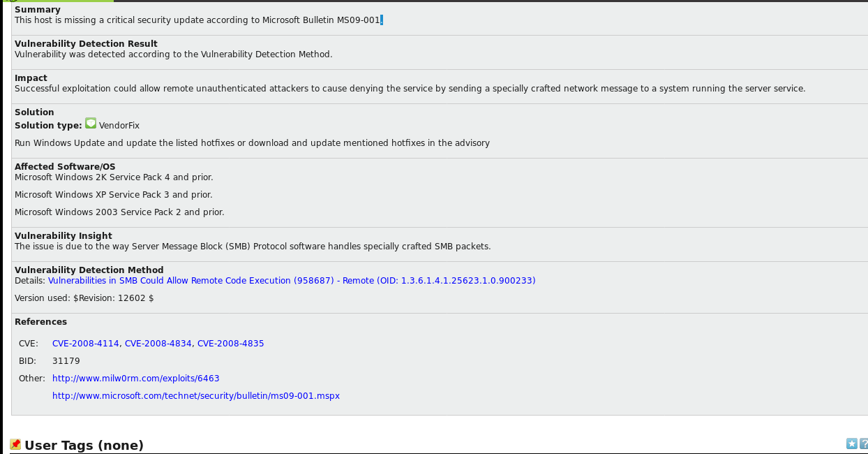Screen dimensions: 868x454
Task: Click the Vulnerability Insight heading
Action: tap(63, 236)
